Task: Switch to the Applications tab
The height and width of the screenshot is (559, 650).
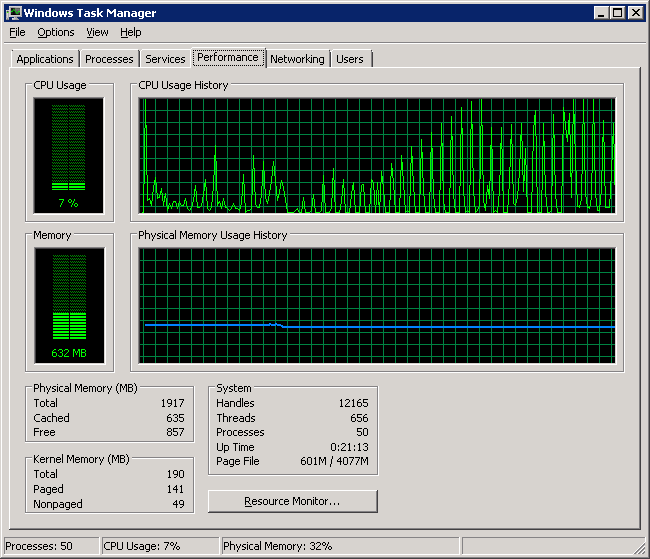Action: pyautogui.click(x=45, y=59)
